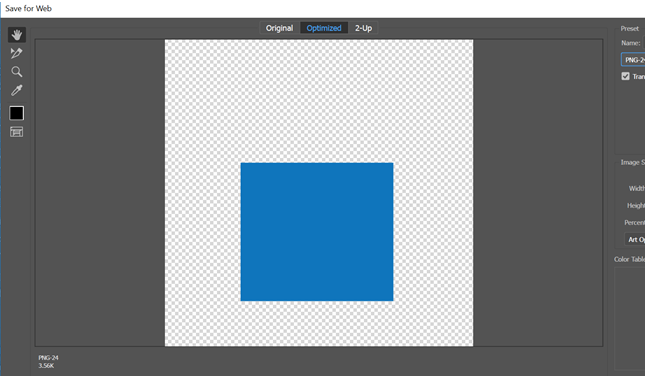Open the black eyedropper color swatch
This screenshot has width=645, height=376.
tap(16, 113)
